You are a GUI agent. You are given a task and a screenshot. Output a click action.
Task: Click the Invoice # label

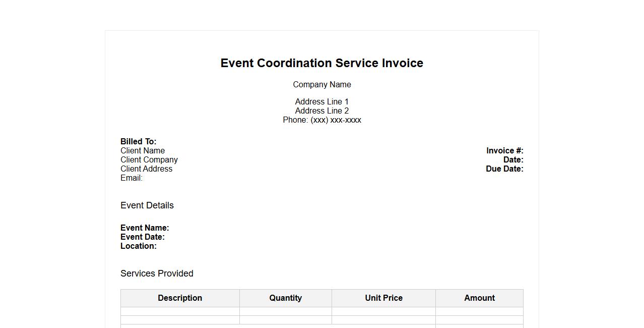pyautogui.click(x=504, y=151)
